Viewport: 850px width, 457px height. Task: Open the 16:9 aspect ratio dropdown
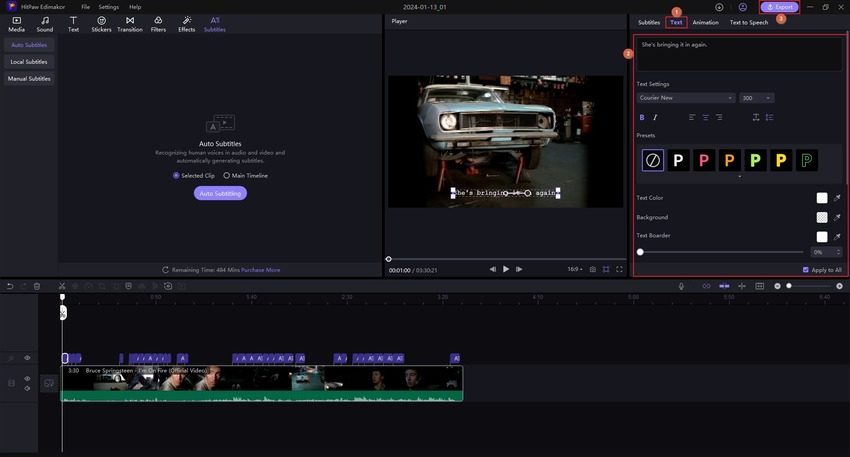click(573, 269)
